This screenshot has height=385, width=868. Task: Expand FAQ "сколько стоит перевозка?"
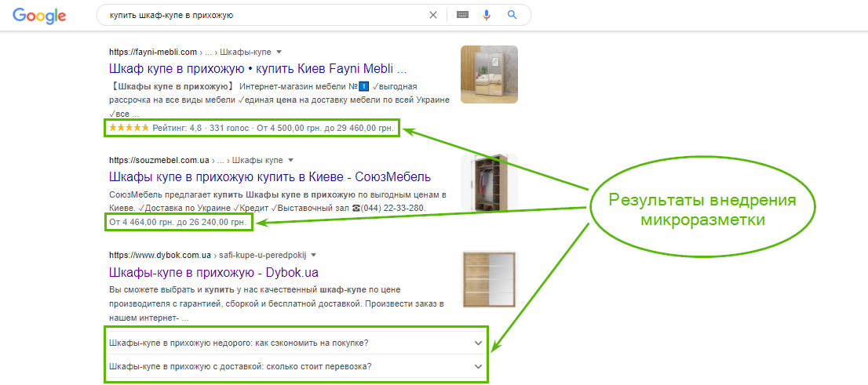click(297, 366)
